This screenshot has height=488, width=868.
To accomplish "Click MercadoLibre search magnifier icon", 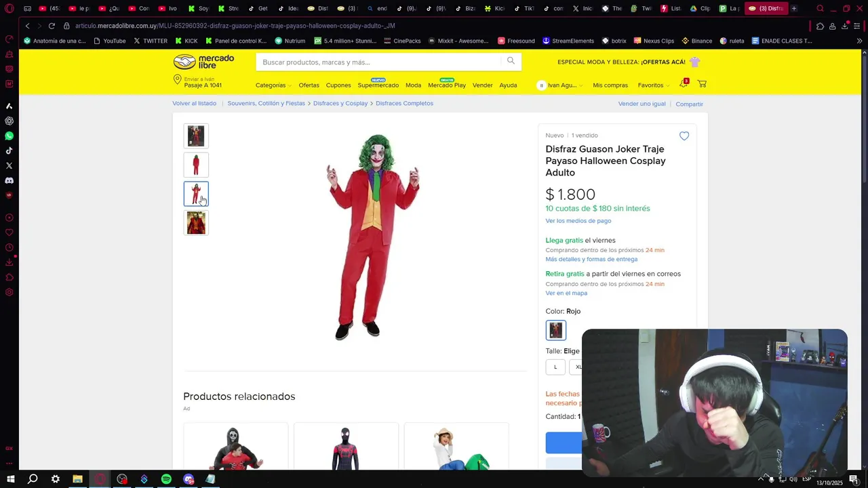I will 511,61.
